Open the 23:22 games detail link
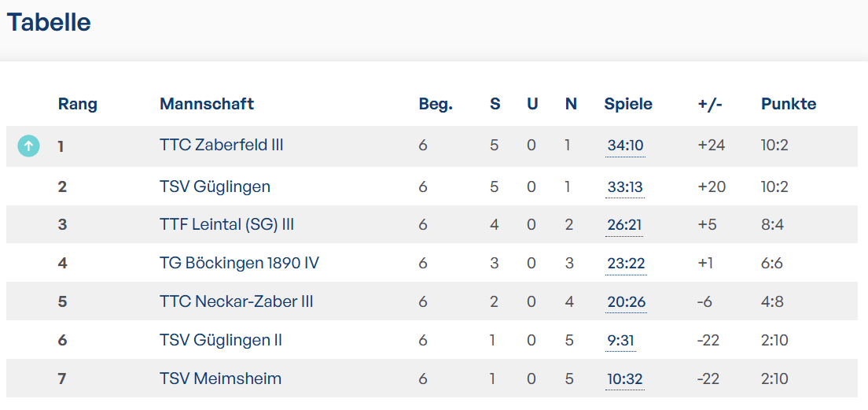The image size is (868, 410). [626, 264]
